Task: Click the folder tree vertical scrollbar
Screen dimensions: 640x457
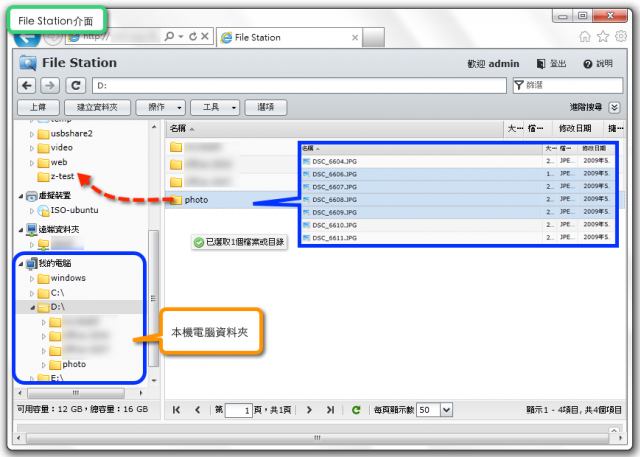Action: [x=153, y=298]
